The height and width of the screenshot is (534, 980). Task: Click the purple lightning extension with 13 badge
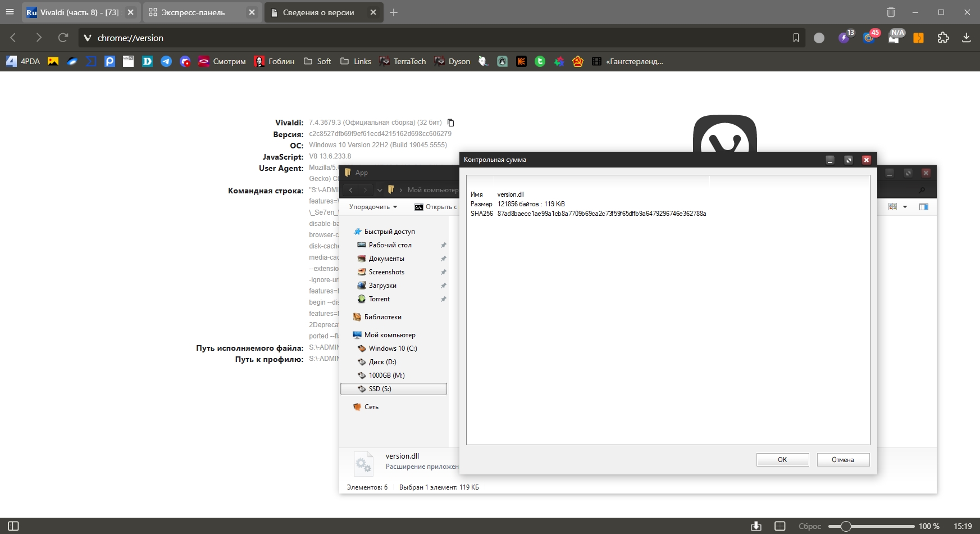click(844, 38)
